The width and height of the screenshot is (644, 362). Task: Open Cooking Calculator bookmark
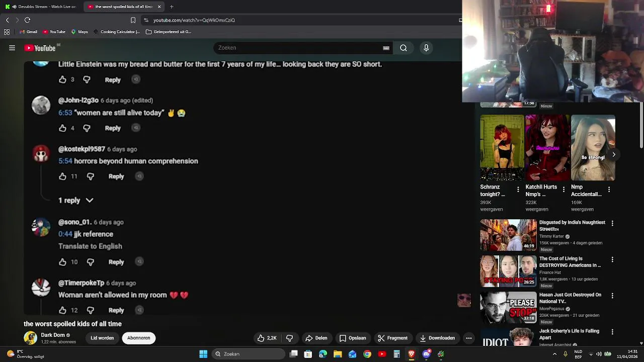(x=117, y=32)
